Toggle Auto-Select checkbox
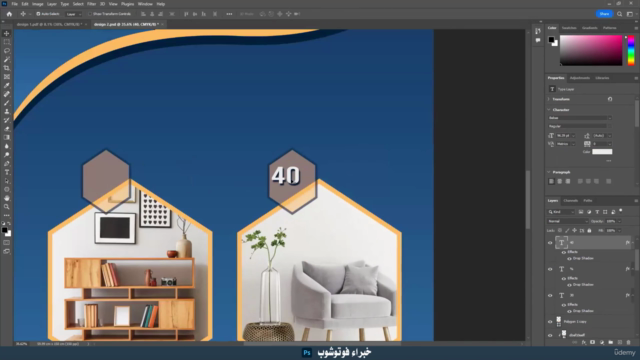Image resolution: width=640 pixels, height=360 pixels. (x=38, y=14)
